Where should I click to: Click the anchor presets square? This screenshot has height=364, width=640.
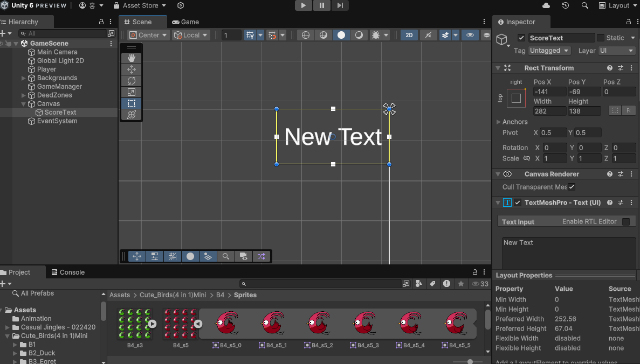[516, 98]
